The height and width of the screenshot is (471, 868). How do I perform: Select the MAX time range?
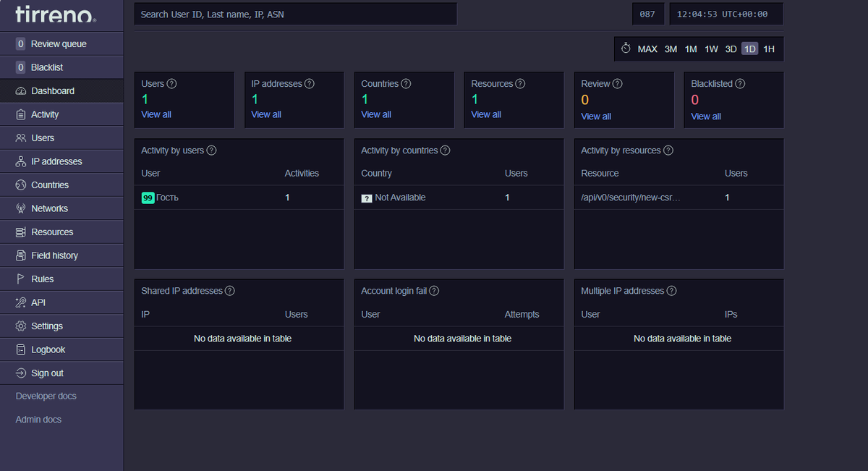(x=647, y=49)
